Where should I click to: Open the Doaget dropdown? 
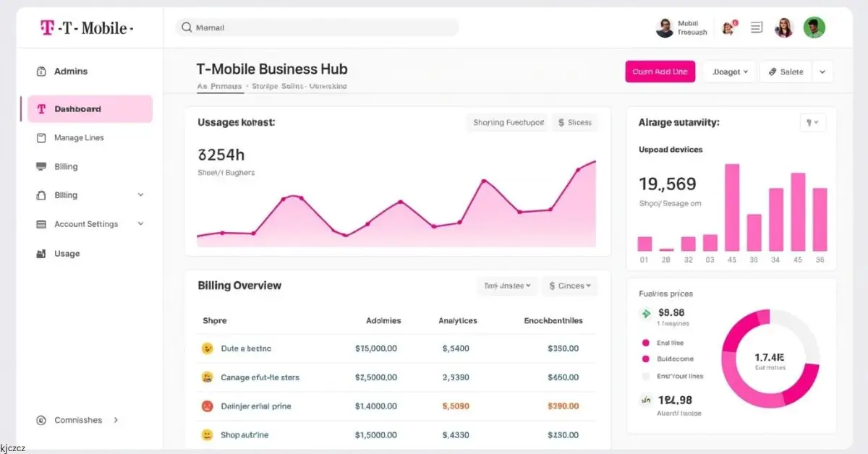[730, 72]
